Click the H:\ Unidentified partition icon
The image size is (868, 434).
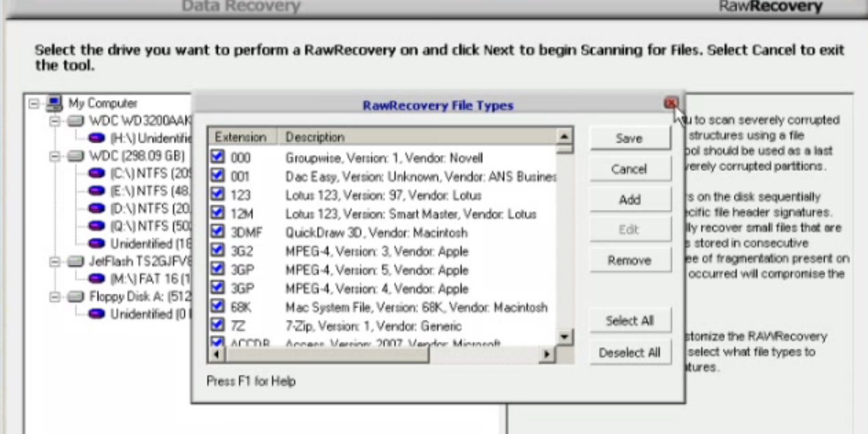tap(96, 139)
